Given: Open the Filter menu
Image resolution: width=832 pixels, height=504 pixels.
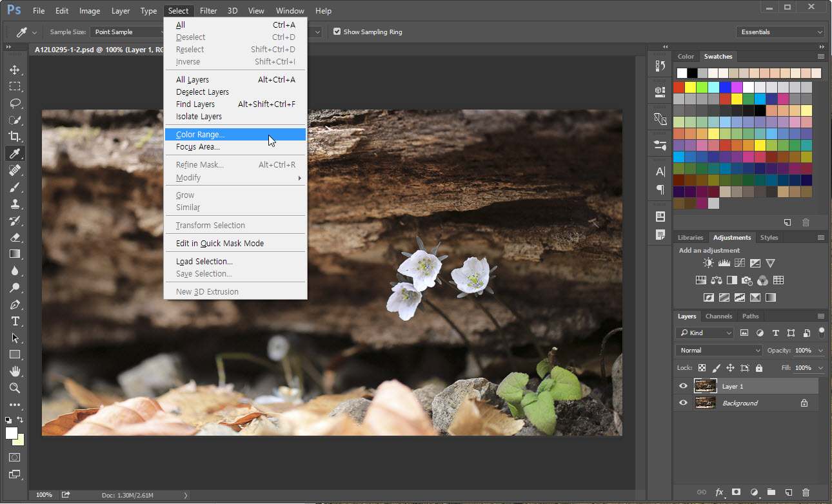Looking at the screenshot, I should (208, 10).
